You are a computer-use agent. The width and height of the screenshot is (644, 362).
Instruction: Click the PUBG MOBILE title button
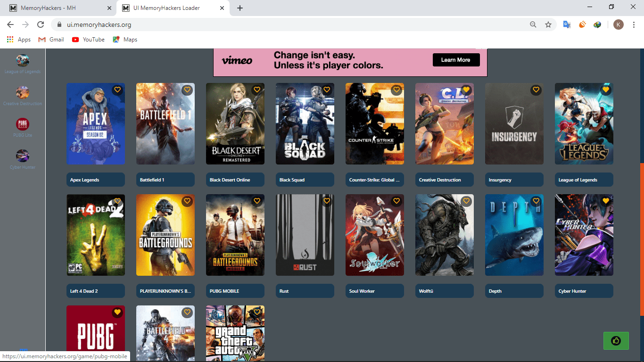coord(235,291)
